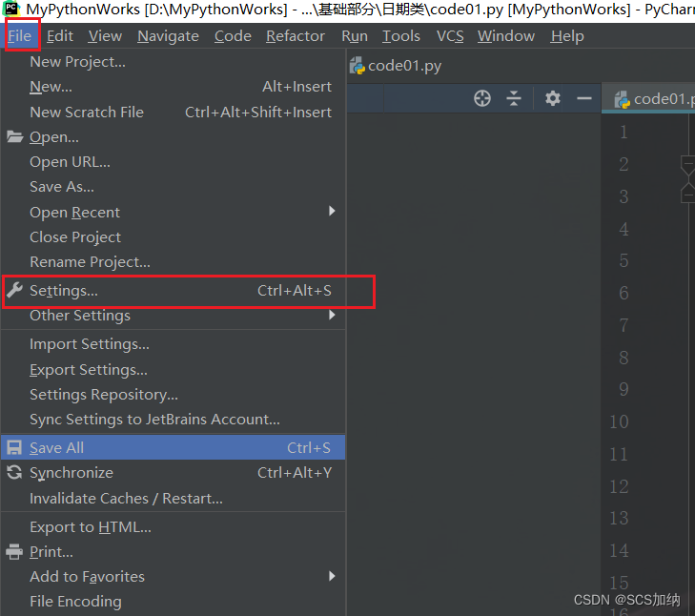Open the Navigate menu

tap(168, 36)
